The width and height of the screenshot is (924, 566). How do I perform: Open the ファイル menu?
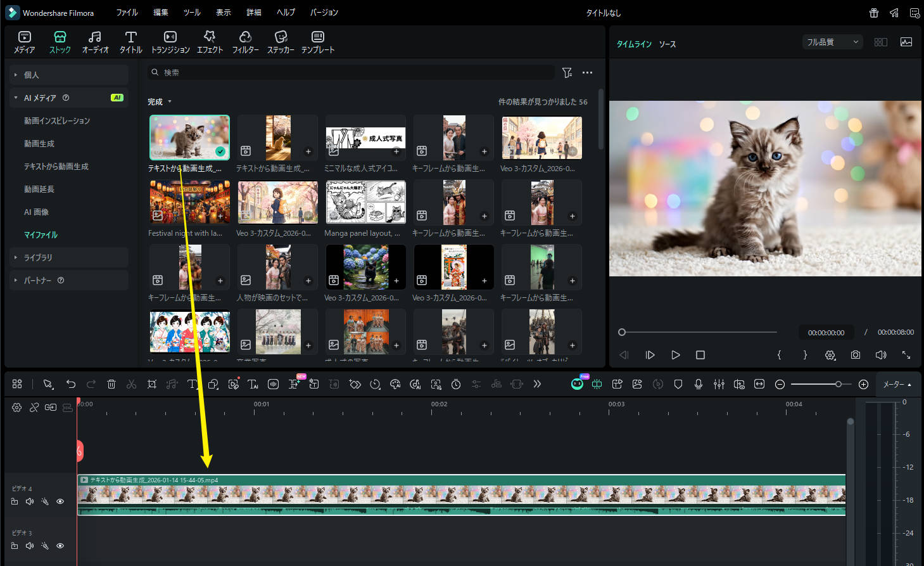pyautogui.click(x=127, y=13)
